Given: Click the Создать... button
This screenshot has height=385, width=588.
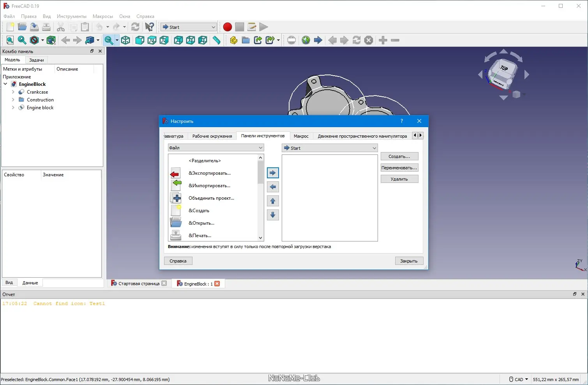Looking at the screenshot, I should [x=399, y=156].
